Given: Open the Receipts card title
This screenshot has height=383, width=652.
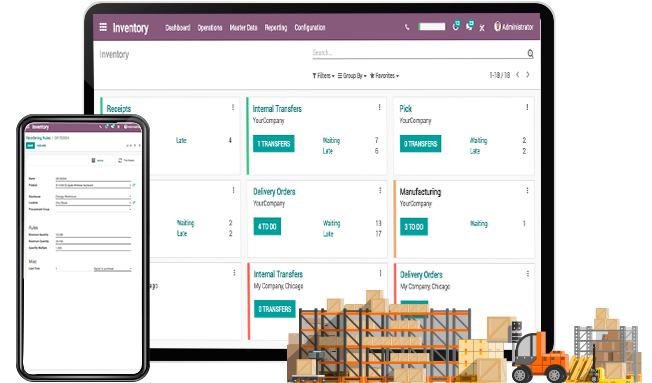Looking at the screenshot, I should (119, 109).
